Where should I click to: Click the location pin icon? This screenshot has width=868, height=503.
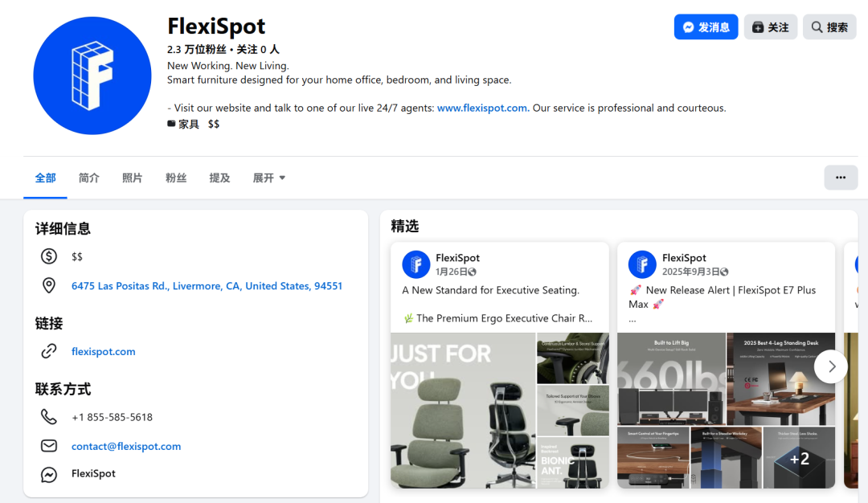coord(49,286)
